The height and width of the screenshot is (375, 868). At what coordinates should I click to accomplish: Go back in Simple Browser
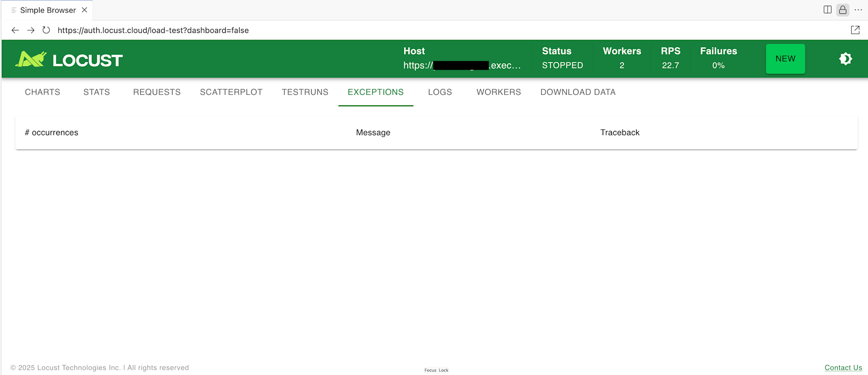point(15,30)
